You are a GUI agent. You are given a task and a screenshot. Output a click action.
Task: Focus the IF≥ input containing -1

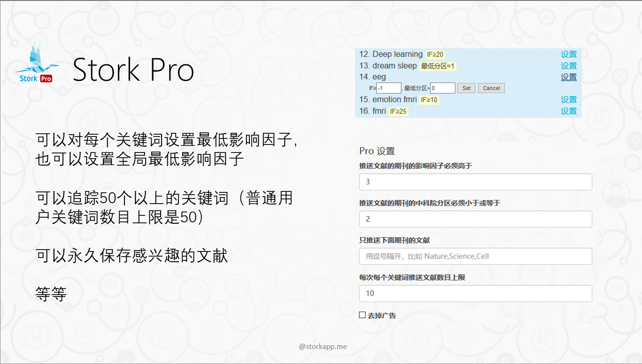coord(389,88)
